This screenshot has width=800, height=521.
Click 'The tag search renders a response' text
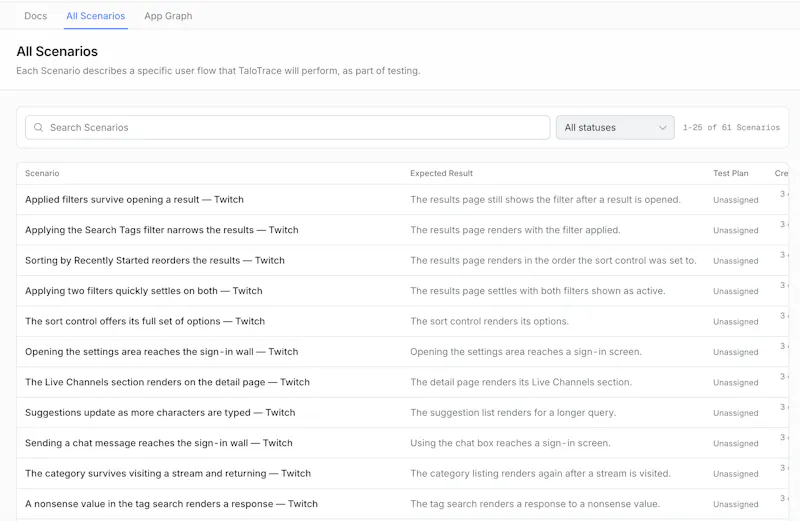pyautogui.click(x=535, y=504)
